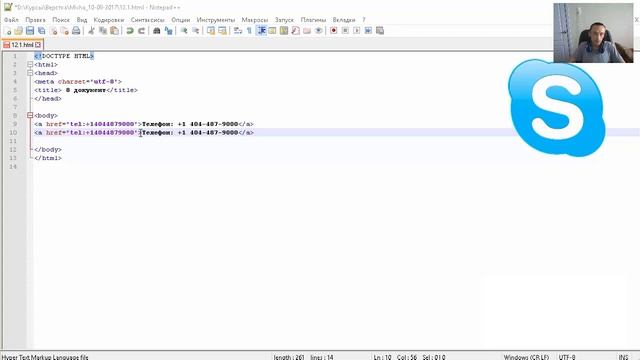
Task: Start macro recording with the red dot
Action: click(x=333, y=31)
